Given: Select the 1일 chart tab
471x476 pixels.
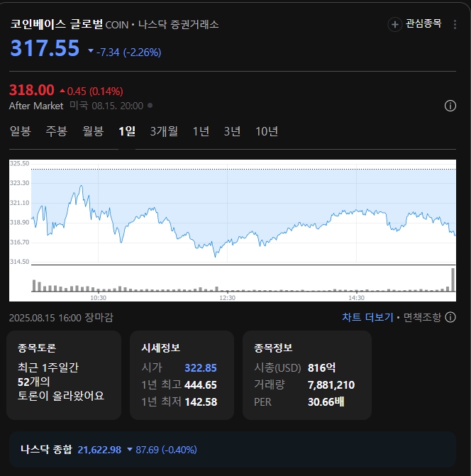Looking at the screenshot, I should click(x=127, y=131).
